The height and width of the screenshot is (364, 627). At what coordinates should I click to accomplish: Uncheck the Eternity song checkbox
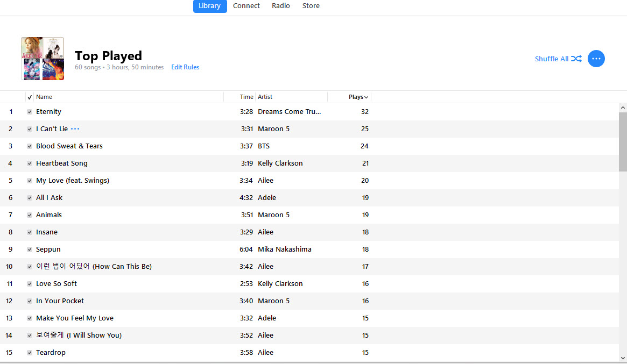pos(30,112)
